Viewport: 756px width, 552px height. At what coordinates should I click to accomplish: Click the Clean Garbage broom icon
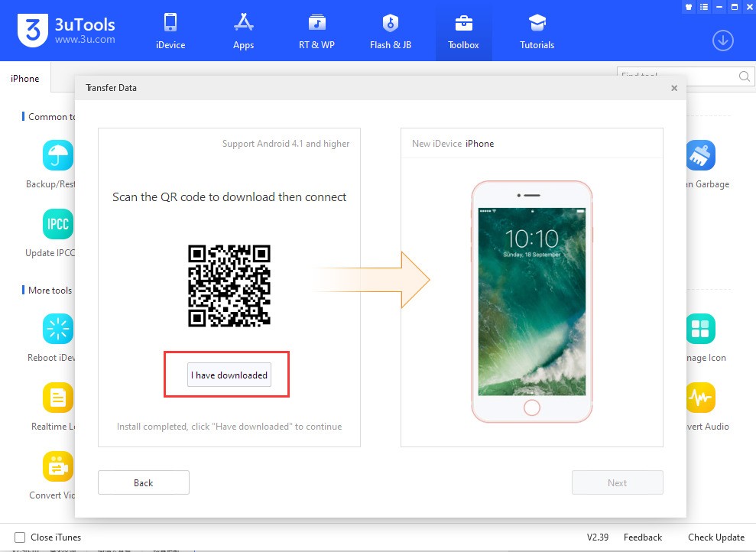pyautogui.click(x=700, y=155)
